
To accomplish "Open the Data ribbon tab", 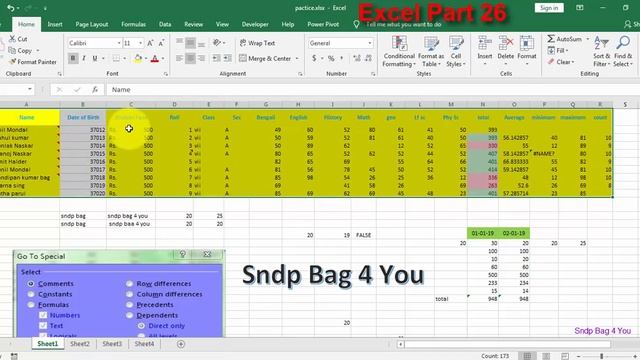I will [x=165, y=24].
